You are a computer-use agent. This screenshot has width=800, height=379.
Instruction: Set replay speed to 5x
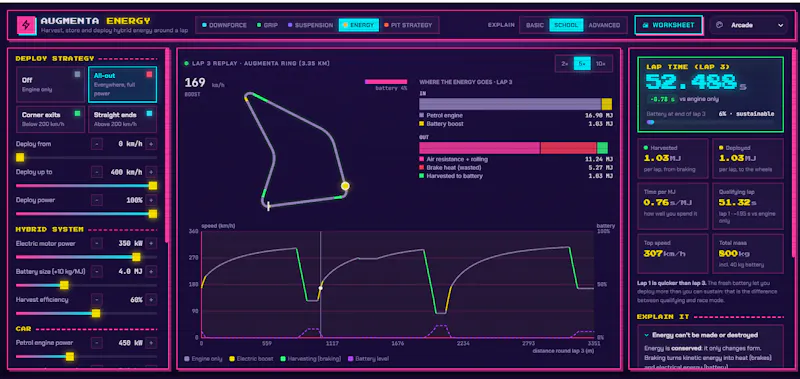582,64
